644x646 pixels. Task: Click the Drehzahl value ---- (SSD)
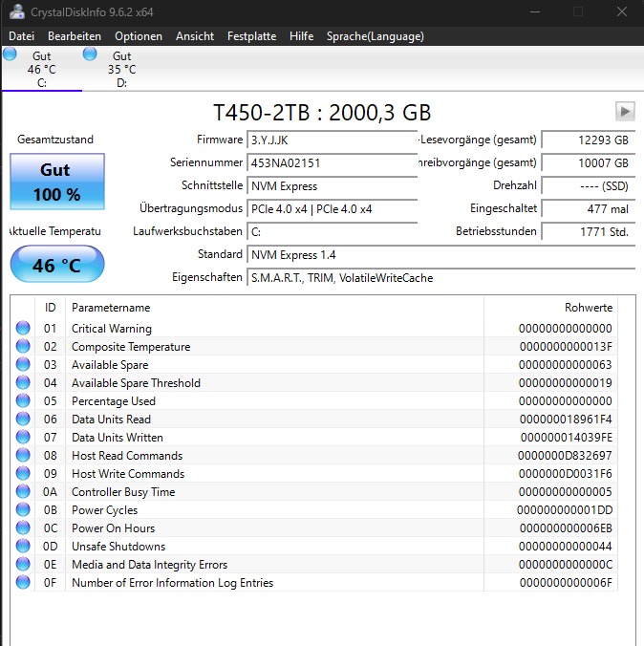click(x=589, y=186)
